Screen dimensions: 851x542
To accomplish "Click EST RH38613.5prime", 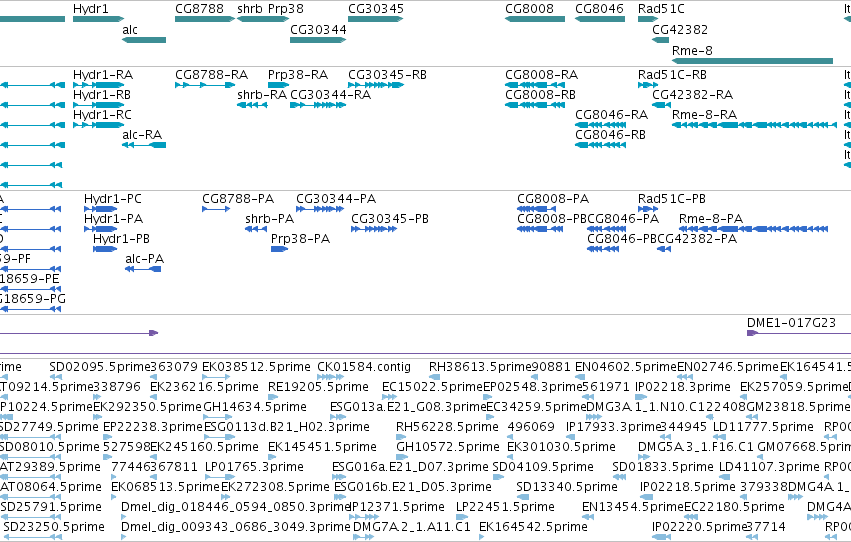I will (479, 367).
